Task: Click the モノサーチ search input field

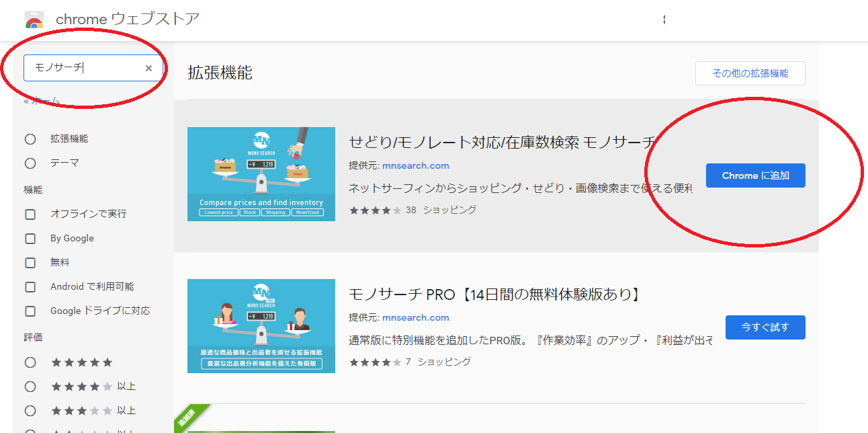Action: point(93,68)
